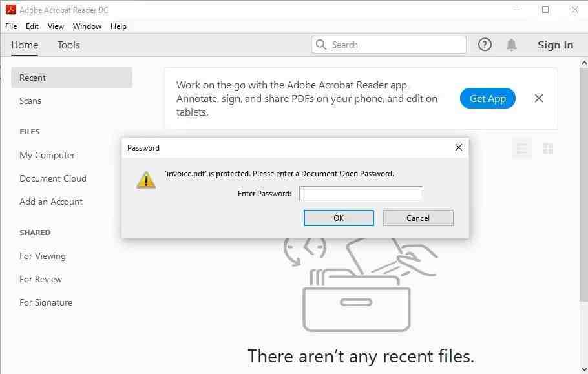
Task: Click the search magnifier icon
Action: 321,45
